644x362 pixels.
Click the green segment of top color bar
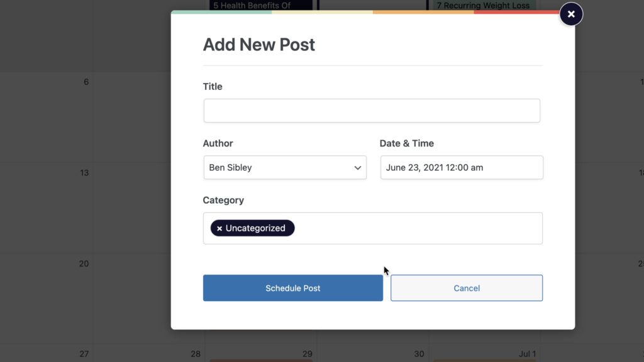point(221,13)
